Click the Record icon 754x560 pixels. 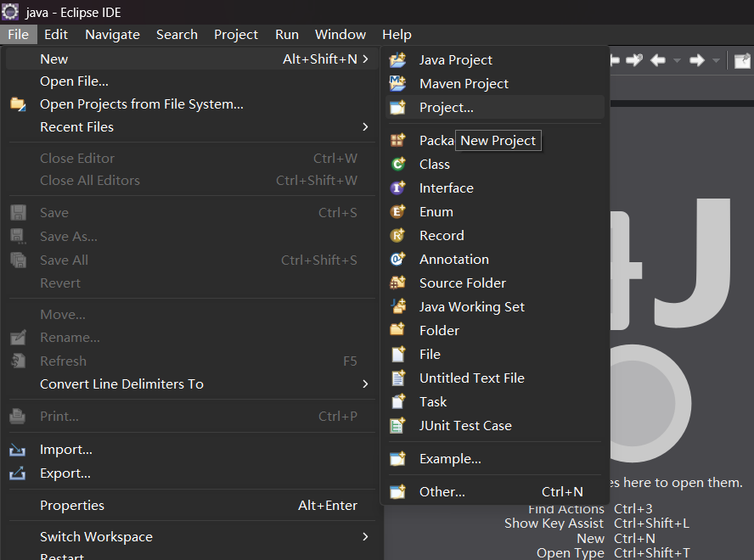pyautogui.click(x=397, y=235)
